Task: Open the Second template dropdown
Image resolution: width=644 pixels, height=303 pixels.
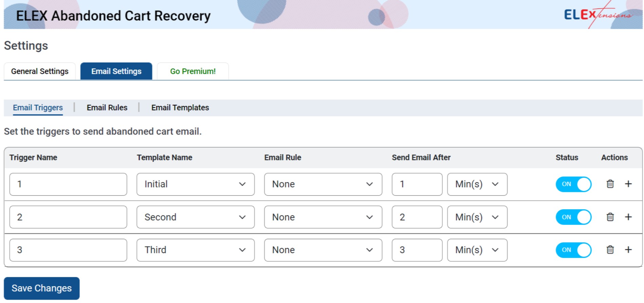Action: coord(195,217)
